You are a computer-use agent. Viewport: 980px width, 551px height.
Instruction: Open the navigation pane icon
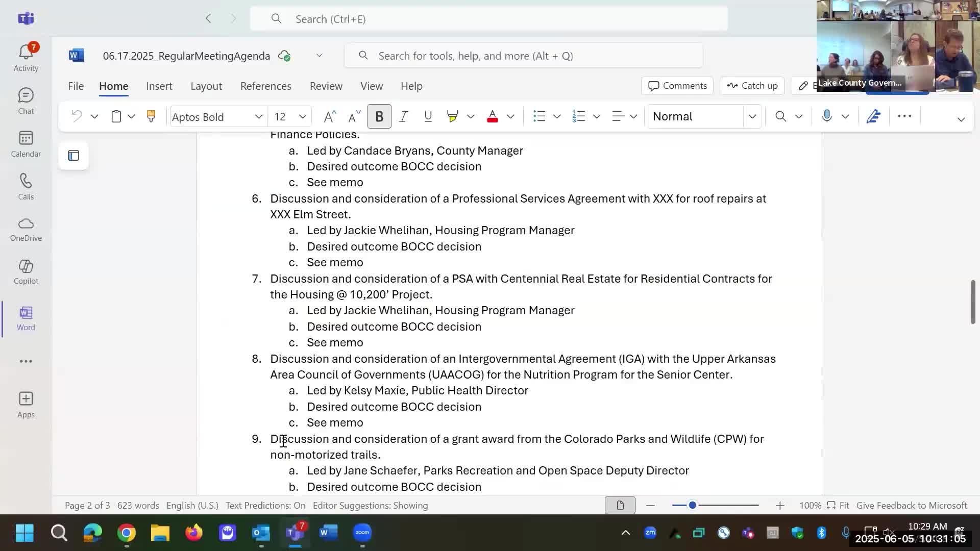click(73, 156)
